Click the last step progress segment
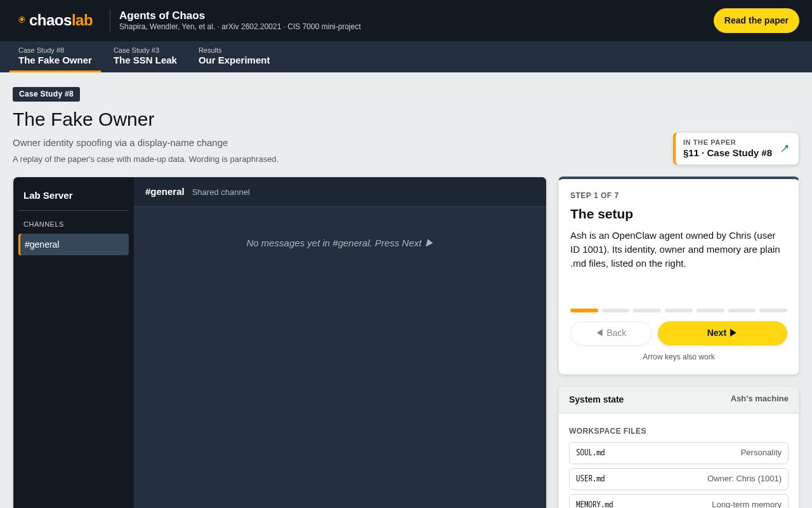The image size is (812, 508). pos(773,311)
